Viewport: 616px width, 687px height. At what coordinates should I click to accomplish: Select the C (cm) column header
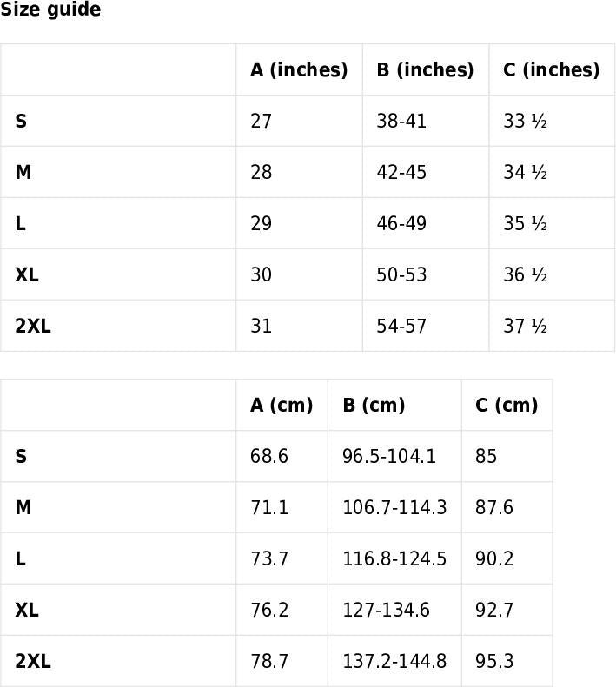[507, 406]
